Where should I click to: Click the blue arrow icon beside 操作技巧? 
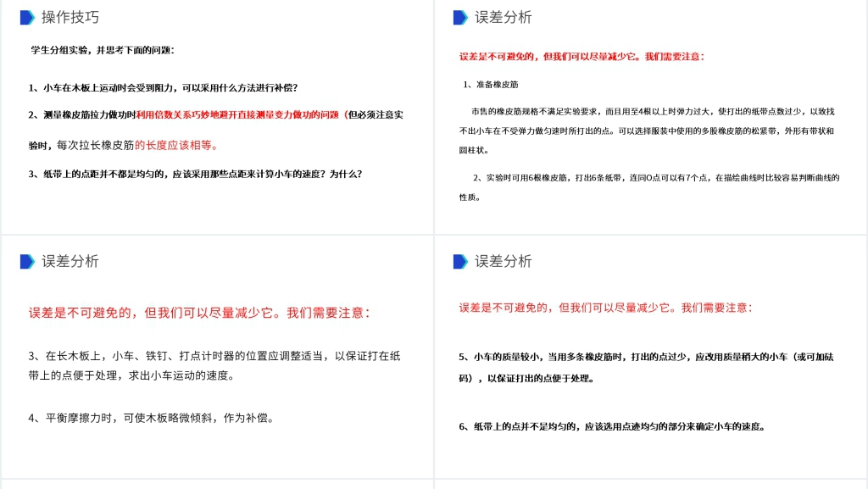(27, 18)
